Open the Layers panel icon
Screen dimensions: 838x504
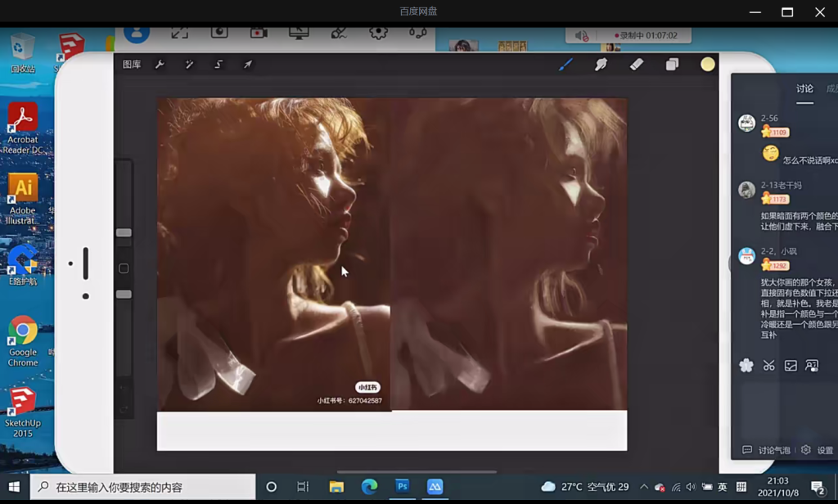click(x=672, y=65)
